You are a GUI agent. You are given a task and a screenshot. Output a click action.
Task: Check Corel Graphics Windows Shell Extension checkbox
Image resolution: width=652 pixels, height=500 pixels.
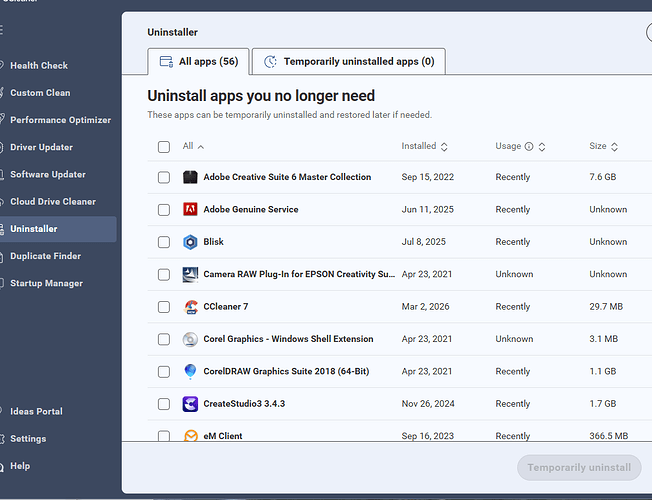[x=164, y=339]
